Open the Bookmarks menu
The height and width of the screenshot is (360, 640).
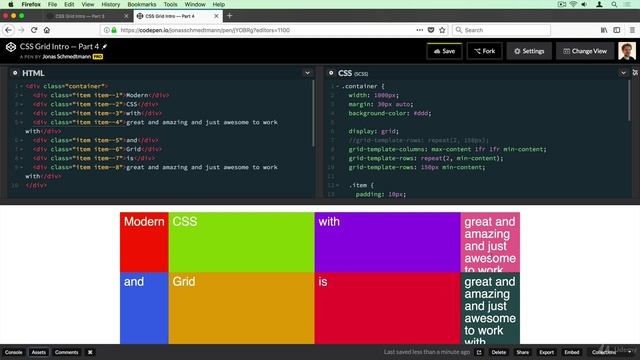(x=142, y=4)
